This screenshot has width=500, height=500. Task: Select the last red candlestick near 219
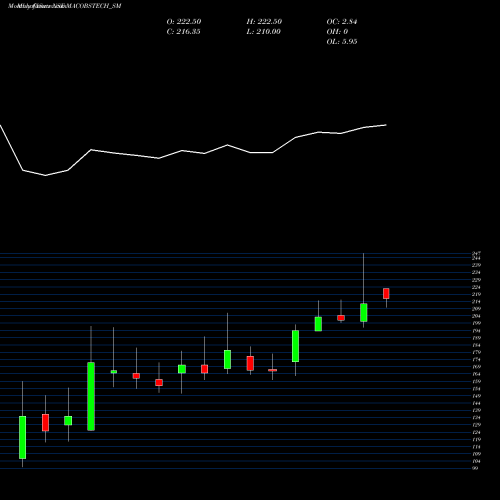[x=386, y=293]
